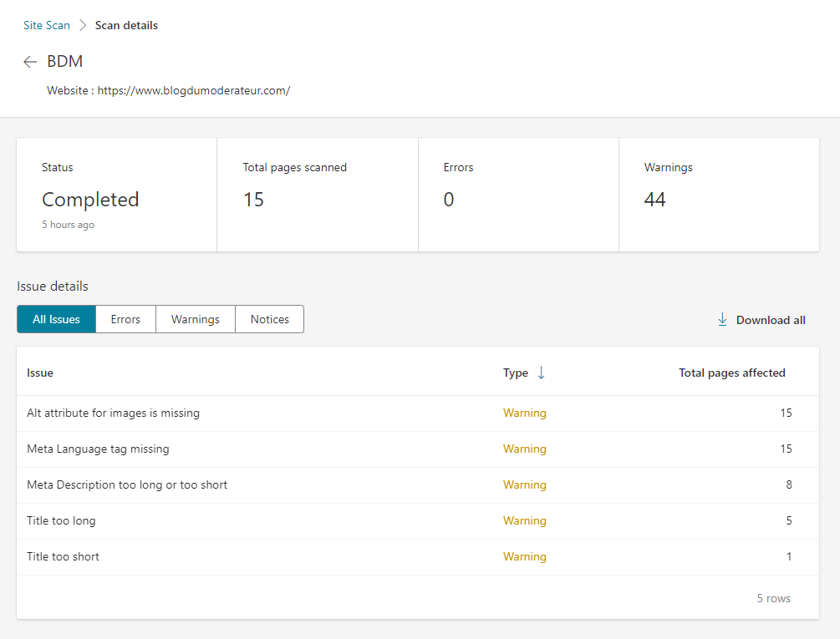Click the Scan details breadcrumb label

(x=126, y=25)
